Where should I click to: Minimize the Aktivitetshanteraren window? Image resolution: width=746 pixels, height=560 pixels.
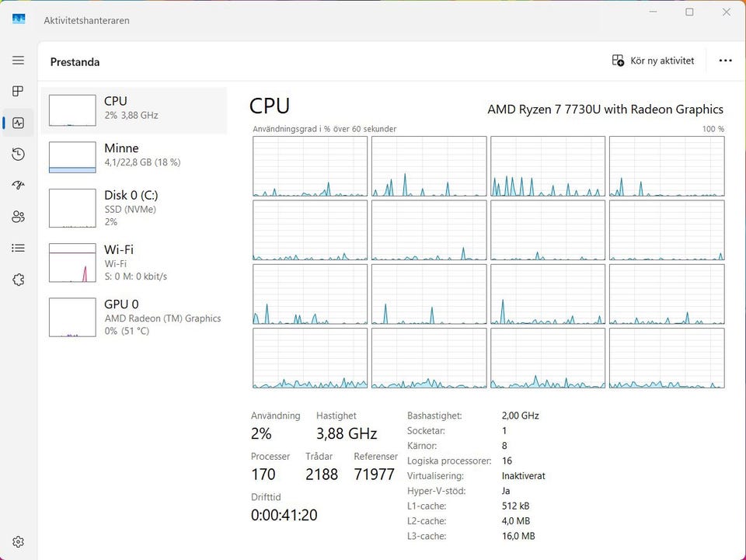pyautogui.click(x=654, y=12)
